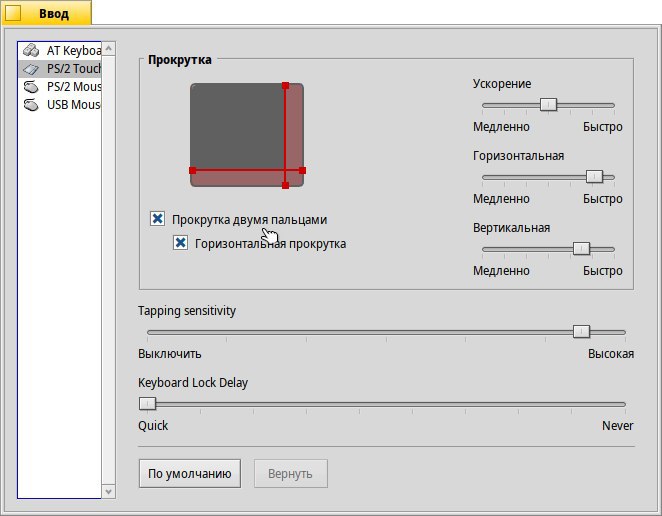Click the Вертикальная speed slider handle
662x516 pixels.
pyautogui.click(x=581, y=249)
